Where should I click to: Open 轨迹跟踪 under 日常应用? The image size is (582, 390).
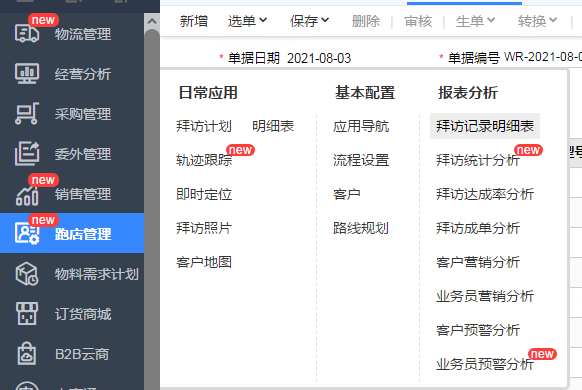(204, 160)
